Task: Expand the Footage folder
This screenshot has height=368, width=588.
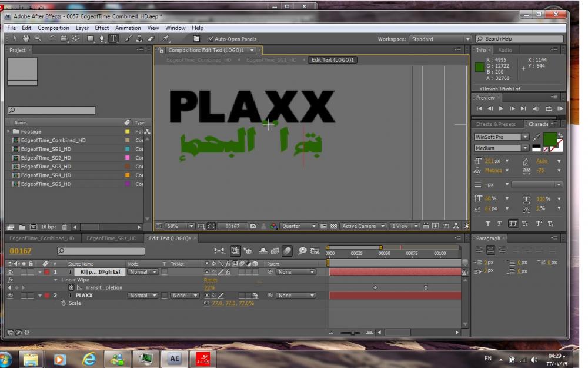Action: tap(9, 131)
